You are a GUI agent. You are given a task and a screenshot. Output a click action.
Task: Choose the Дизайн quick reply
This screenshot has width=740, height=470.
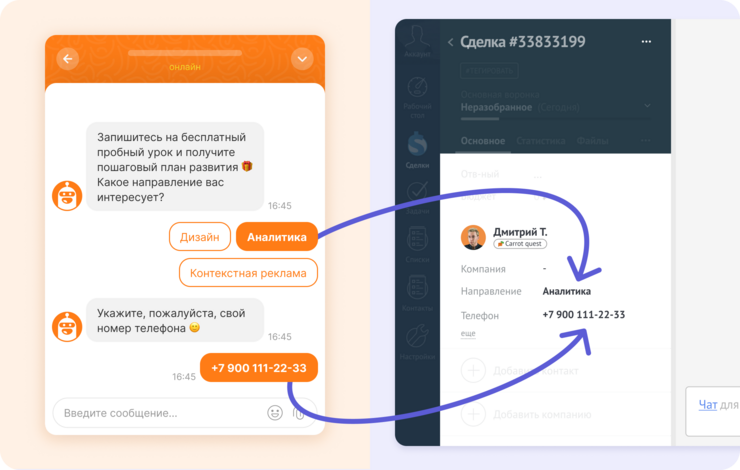click(200, 237)
